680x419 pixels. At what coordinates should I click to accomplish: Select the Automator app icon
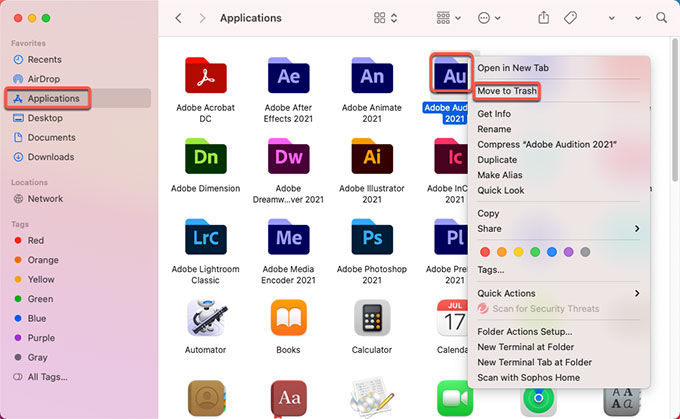click(x=205, y=319)
